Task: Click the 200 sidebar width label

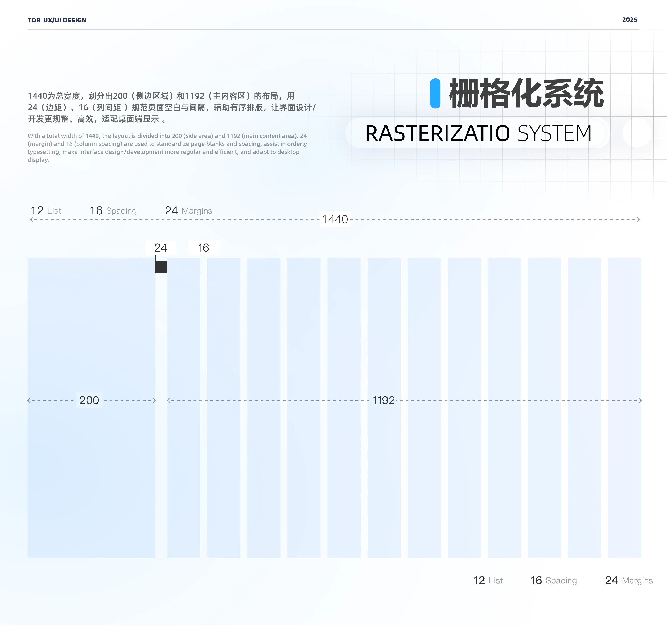Action: coord(89,400)
